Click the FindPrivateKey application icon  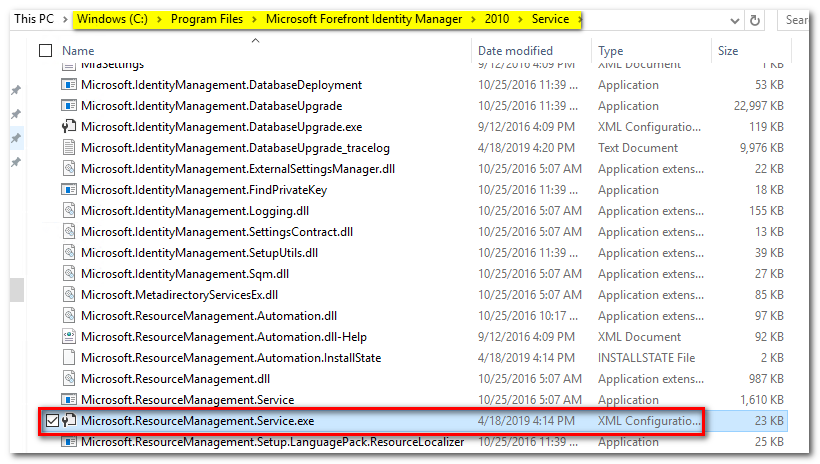coord(69,189)
